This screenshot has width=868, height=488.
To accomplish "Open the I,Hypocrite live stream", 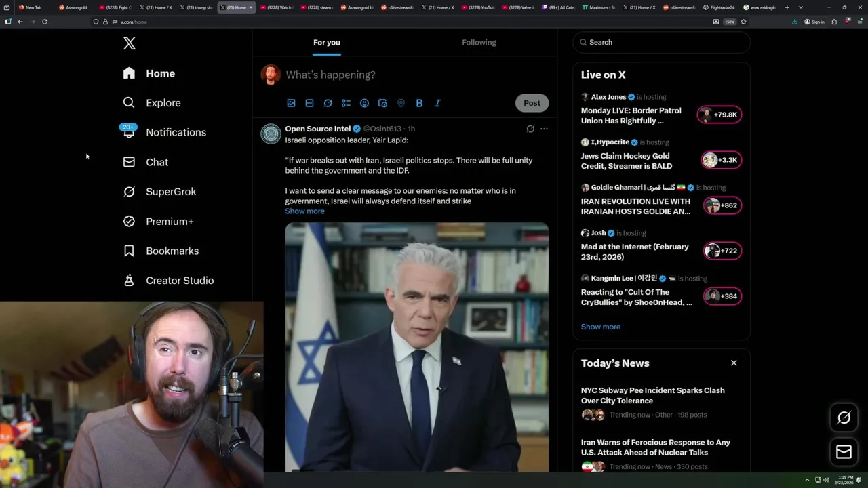I will click(627, 161).
